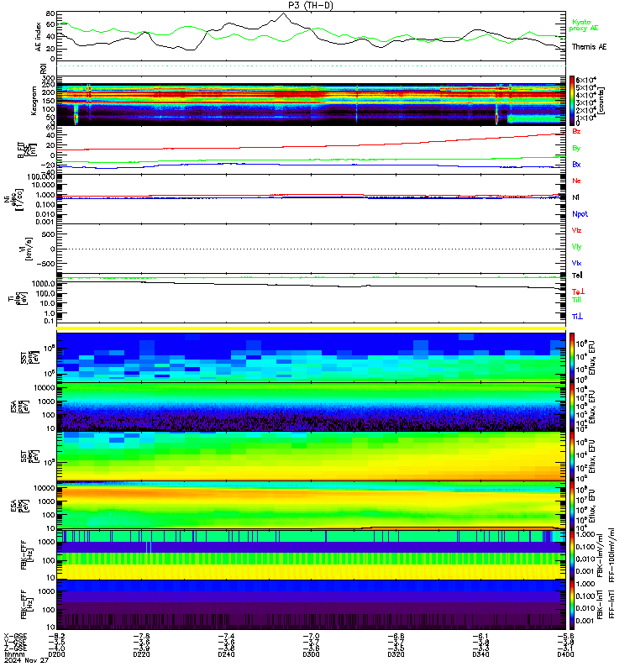Click the yellow bar above the SST panel
The image size is (630, 672).
311,328
